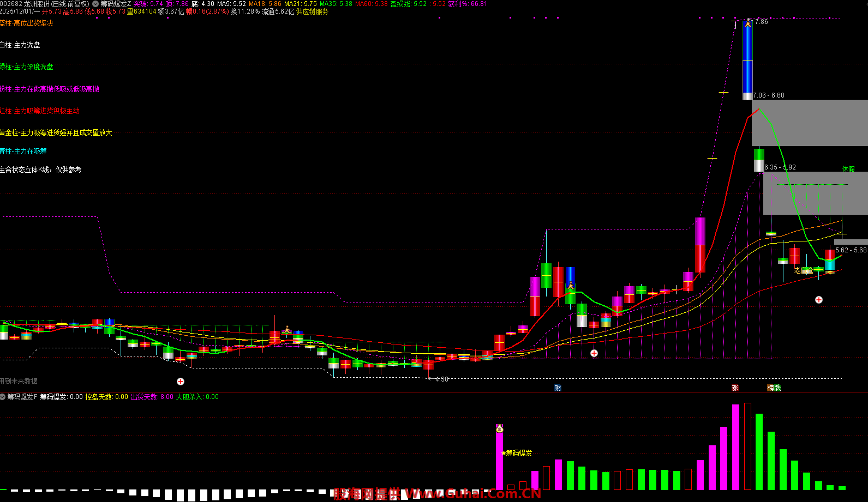Click the 财 event marker badge

click(558, 388)
